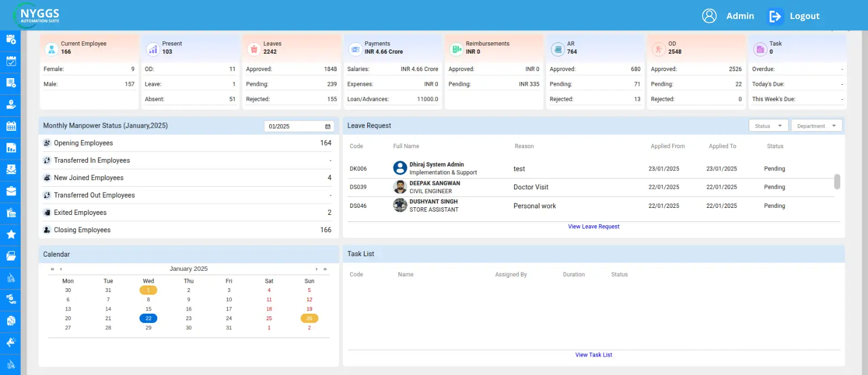Open the briefcase icon in the sidebar
The image size is (868, 375).
tap(11, 191)
